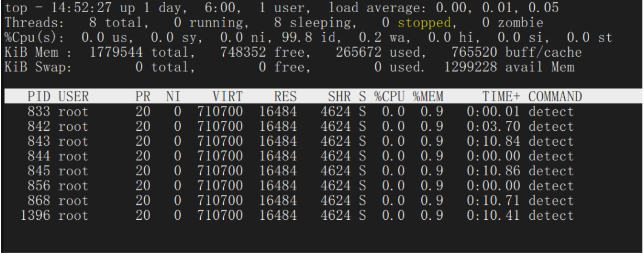Image resolution: width=644 pixels, height=253 pixels.
Task: Click the 0:10.71 time value
Action: pos(493,201)
